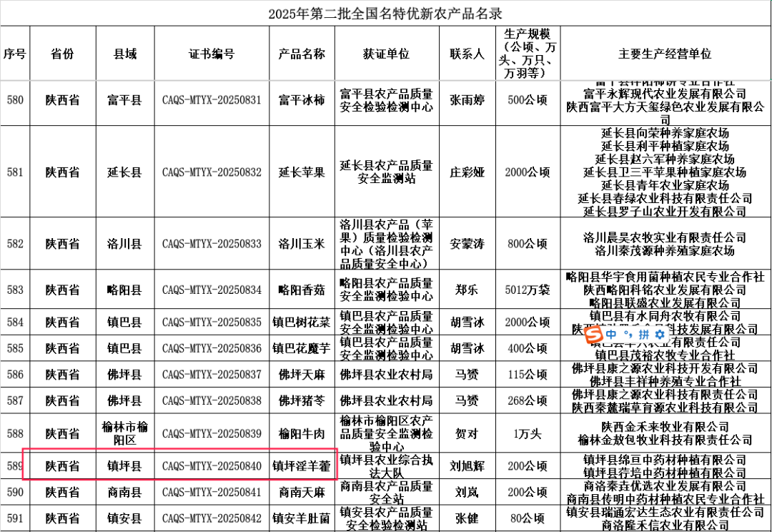The height and width of the screenshot is (532, 772).
Task: Select the cell 略阳香菇
Action: 302,290
